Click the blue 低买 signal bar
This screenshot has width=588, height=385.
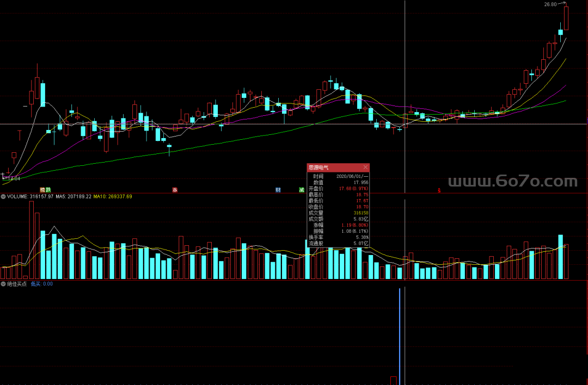[x=400, y=336]
